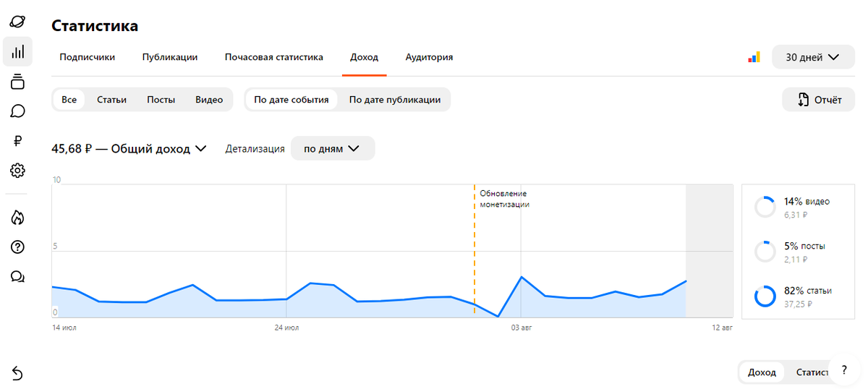Open the Почасовая статистика tab

(274, 57)
